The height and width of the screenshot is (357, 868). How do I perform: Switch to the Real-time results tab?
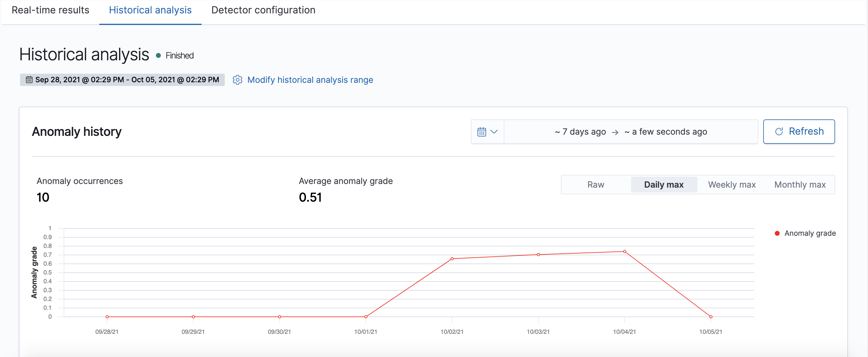(x=51, y=10)
